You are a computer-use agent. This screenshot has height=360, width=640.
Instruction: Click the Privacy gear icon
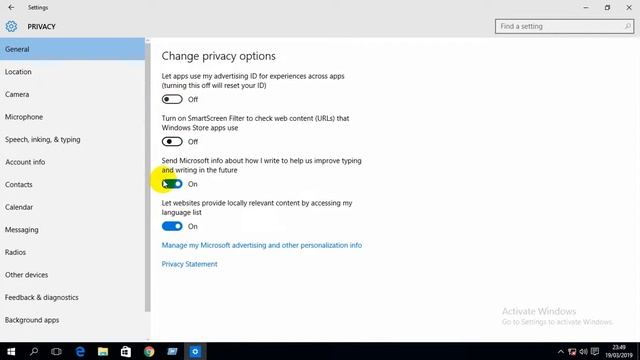tap(11, 27)
